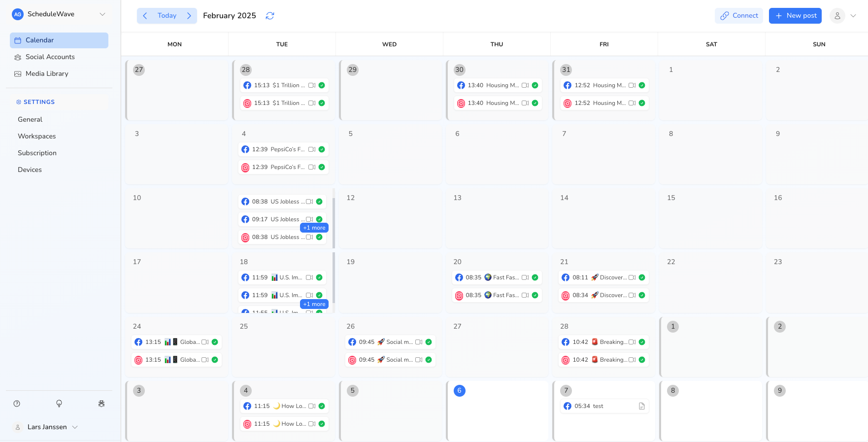Open Facebook 15:13 $1 Trillion post
The height and width of the screenshot is (442, 868).
(284, 85)
